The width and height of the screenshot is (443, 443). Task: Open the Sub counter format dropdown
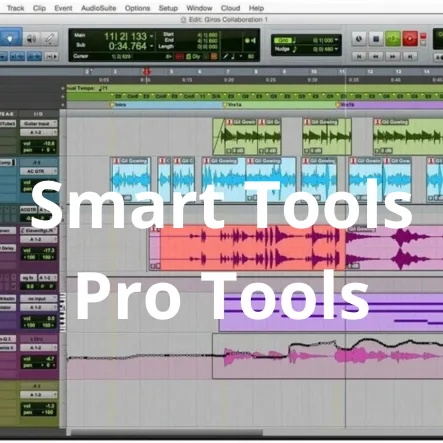(x=152, y=46)
